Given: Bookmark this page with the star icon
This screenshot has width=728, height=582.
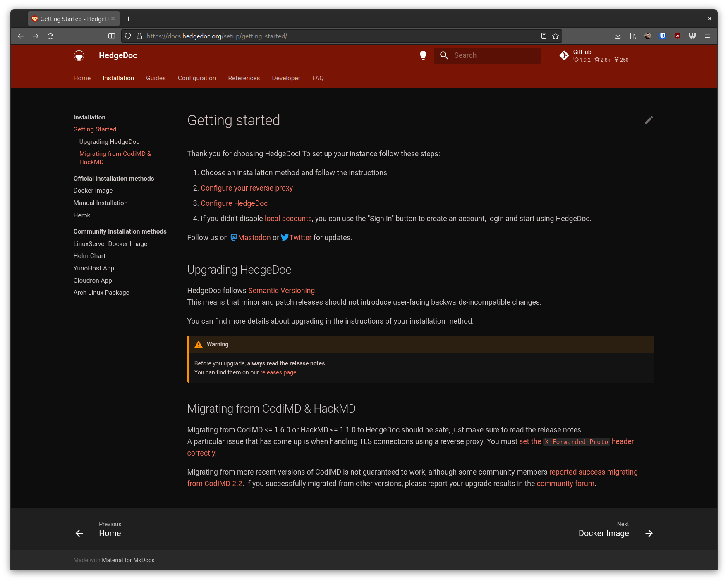Looking at the screenshot, I should [x=556, y=36].
